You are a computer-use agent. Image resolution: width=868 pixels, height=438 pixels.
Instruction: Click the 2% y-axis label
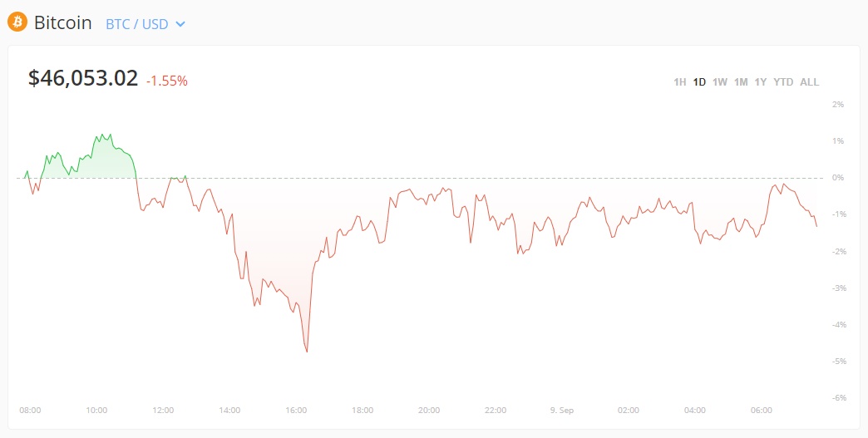837,105
